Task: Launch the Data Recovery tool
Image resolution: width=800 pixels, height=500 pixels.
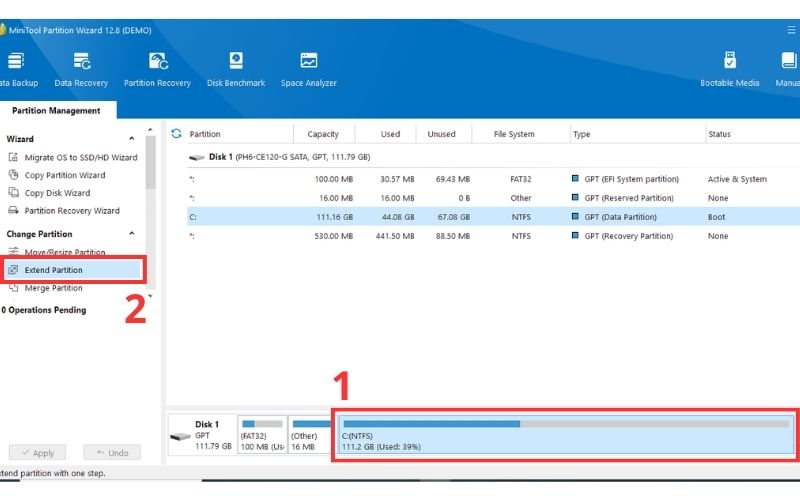Action: click(81, 69)
